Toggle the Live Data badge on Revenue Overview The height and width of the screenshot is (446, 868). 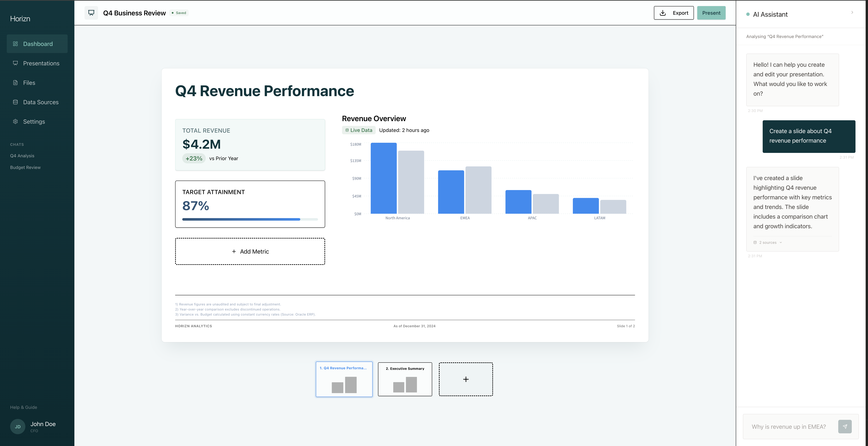[x=359, y=130]
